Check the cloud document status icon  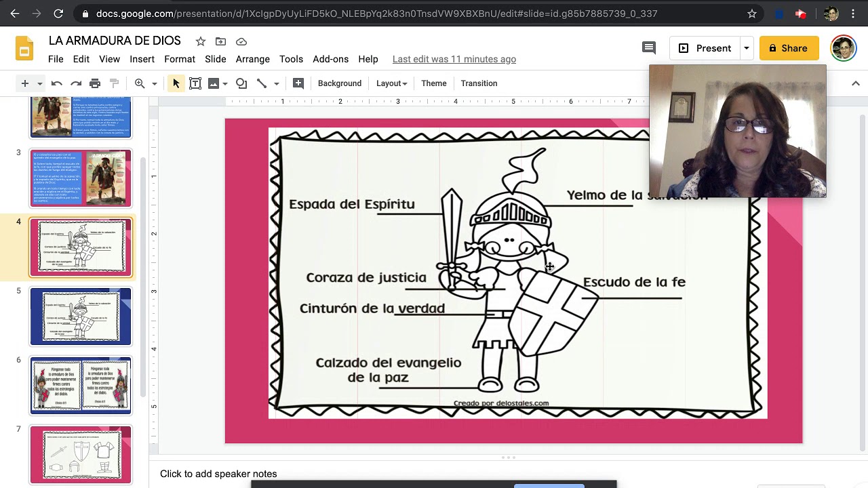tap(241, 41)
